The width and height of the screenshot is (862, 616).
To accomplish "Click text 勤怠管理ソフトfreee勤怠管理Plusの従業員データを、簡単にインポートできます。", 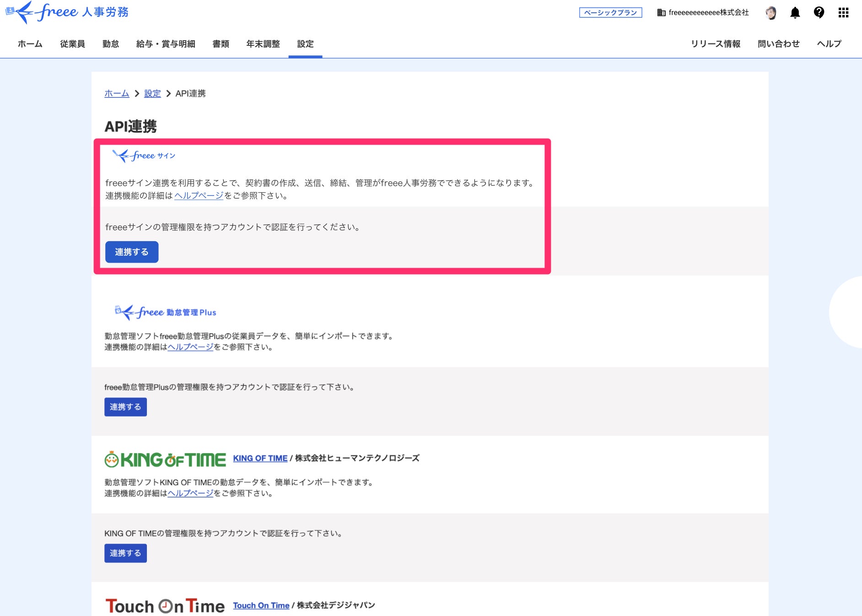I will click(x=250, y=336).
